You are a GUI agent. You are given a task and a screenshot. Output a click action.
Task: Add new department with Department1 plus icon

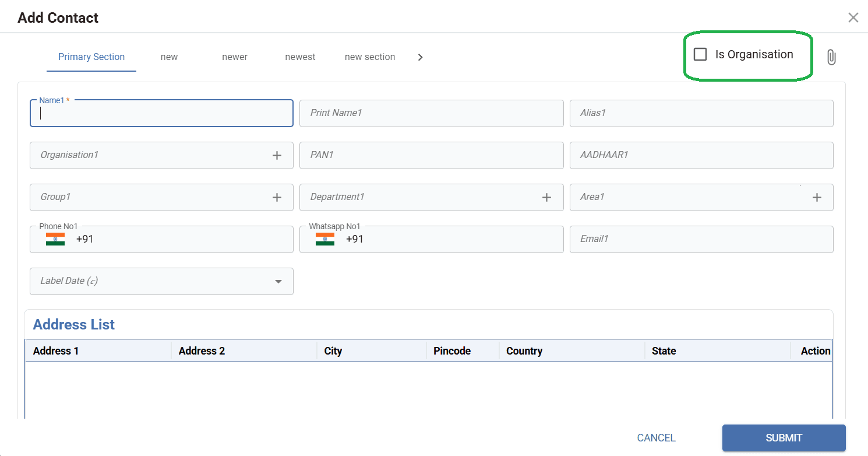[546, 197]
